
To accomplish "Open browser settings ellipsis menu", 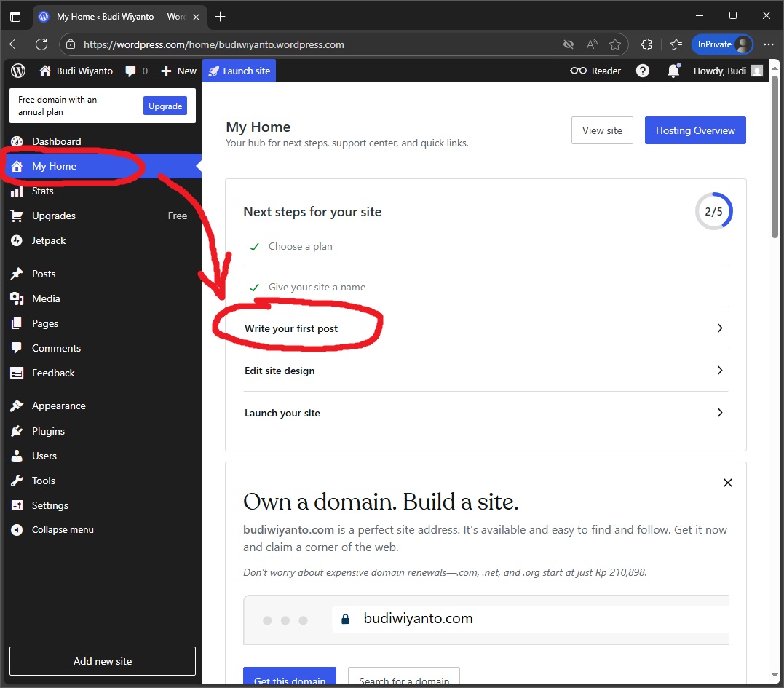I will pos(769,44).
